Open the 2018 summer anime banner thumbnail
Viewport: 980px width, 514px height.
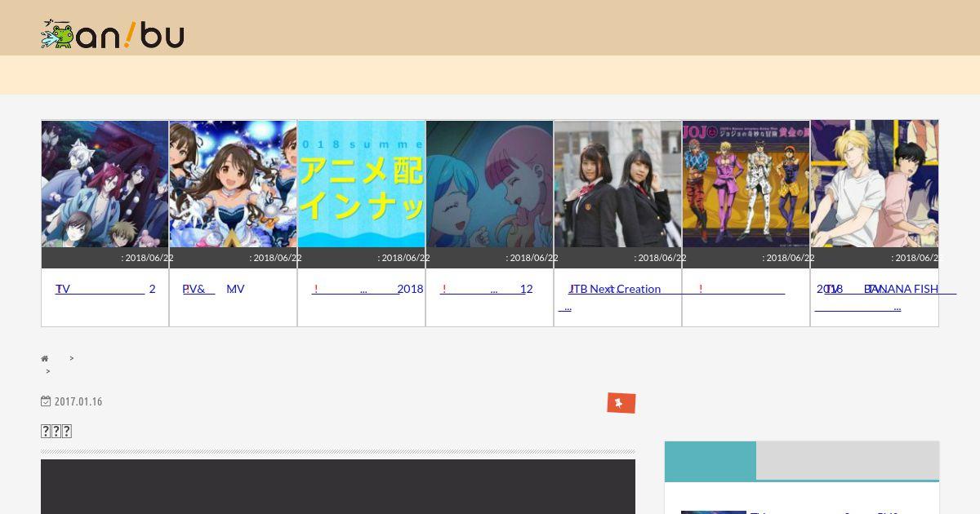click(x=362, y=184)
